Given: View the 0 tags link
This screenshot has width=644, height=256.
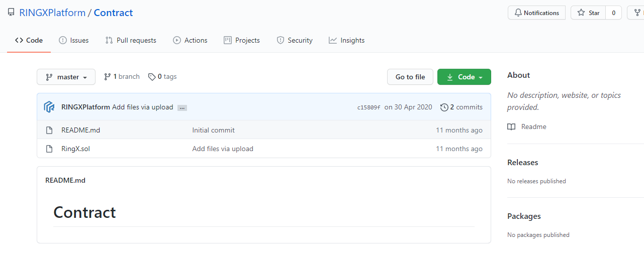Looking at the screenshot, I should pos(162,76).
